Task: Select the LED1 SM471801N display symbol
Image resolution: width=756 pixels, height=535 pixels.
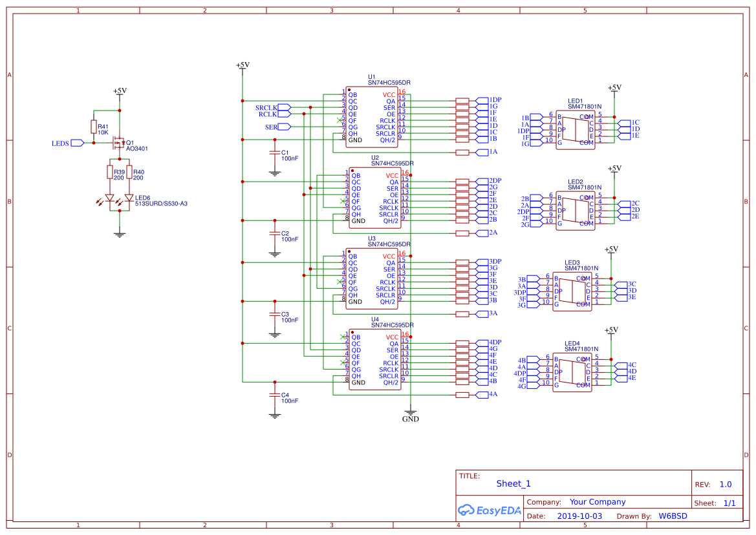Action: pyautogui.click(x=575, y=129)
